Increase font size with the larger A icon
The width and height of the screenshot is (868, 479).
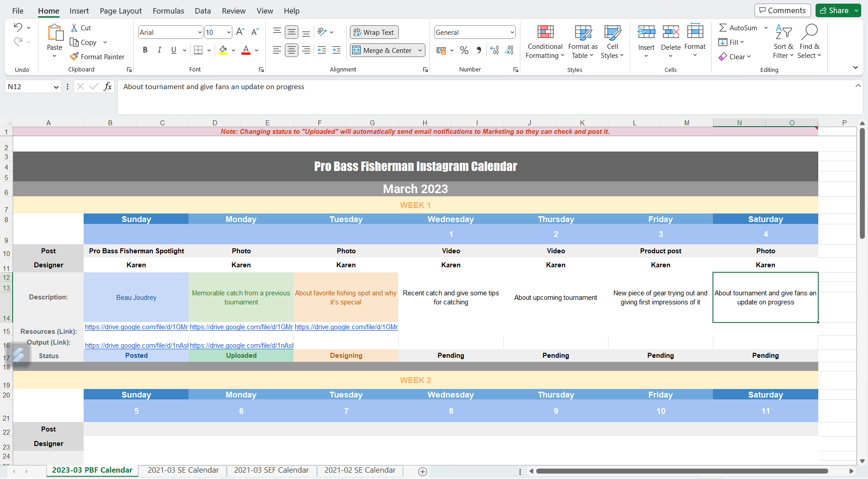tap(240, 32)
